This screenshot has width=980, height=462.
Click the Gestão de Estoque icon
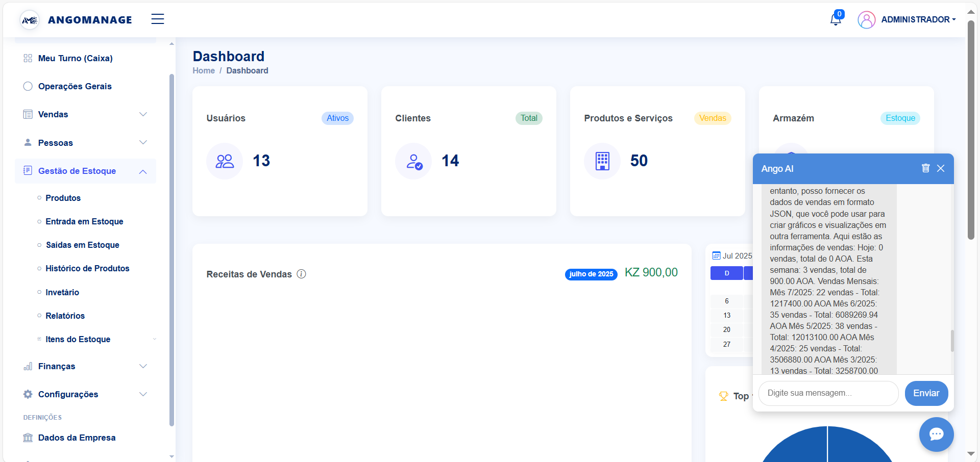28,171
